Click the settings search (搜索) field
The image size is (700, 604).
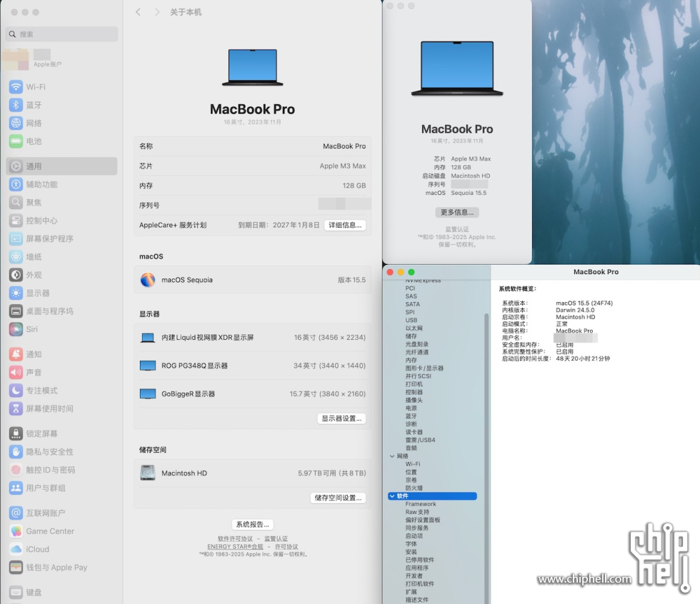pyautogui.click(x=61, y=34)
